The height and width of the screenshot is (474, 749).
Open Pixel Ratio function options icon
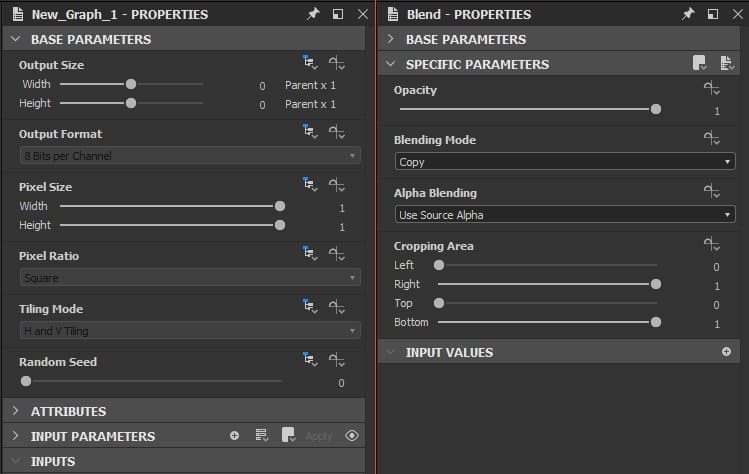pyautogui.click(x=337, y=254)
